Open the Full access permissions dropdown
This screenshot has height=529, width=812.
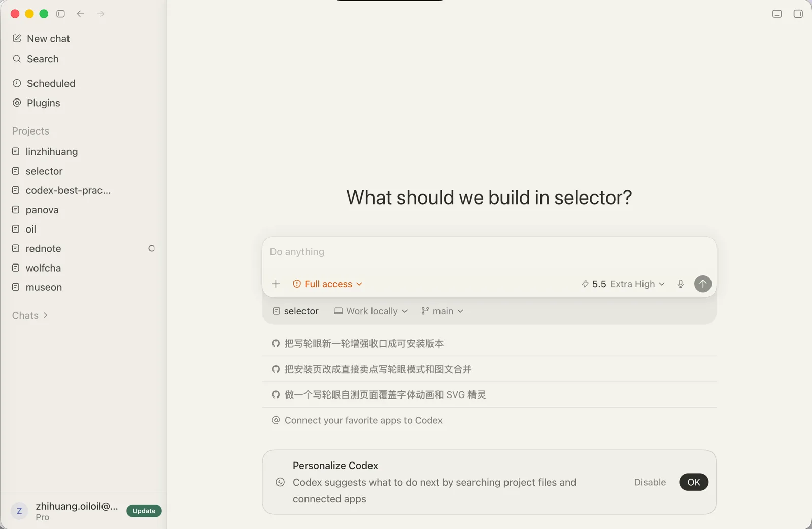328,284
